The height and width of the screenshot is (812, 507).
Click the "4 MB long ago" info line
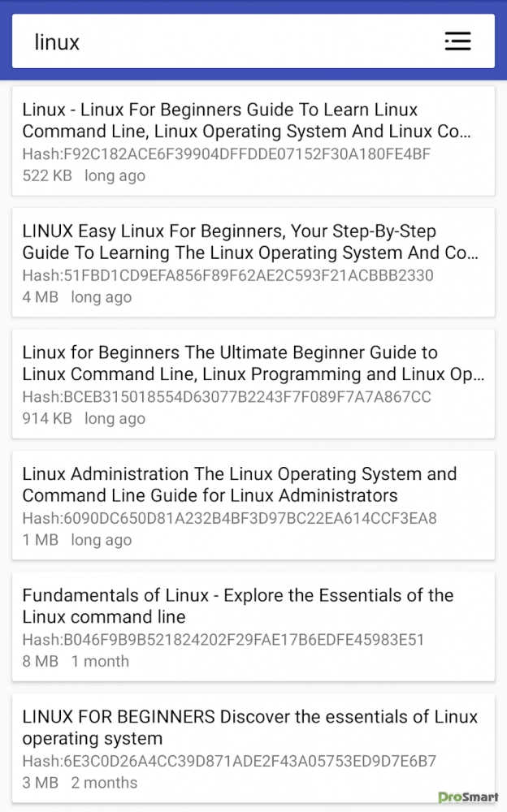tap(77, 297)
